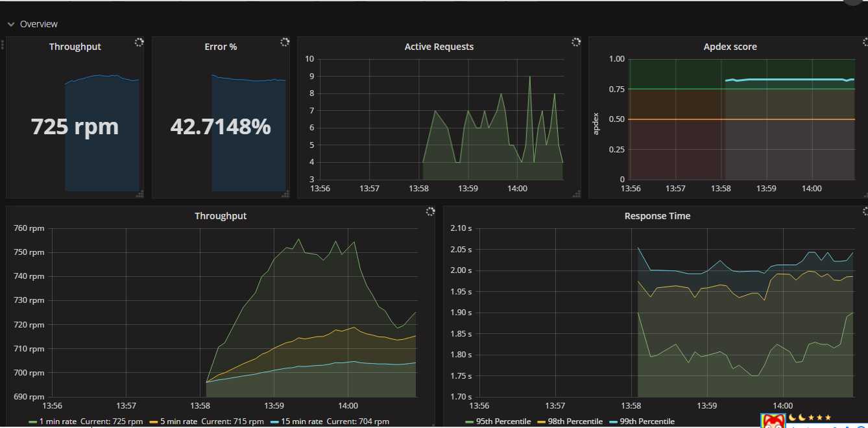Click resize handle of Active Requests panel
This screenshot has width=868, height=428.
coord(577,194)
